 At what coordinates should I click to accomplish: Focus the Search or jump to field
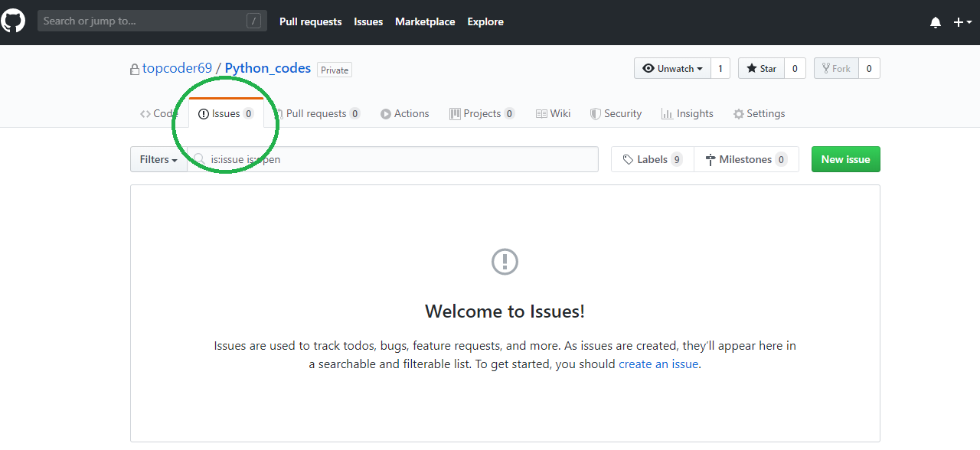pyautogui.click(x=152, y=21)
